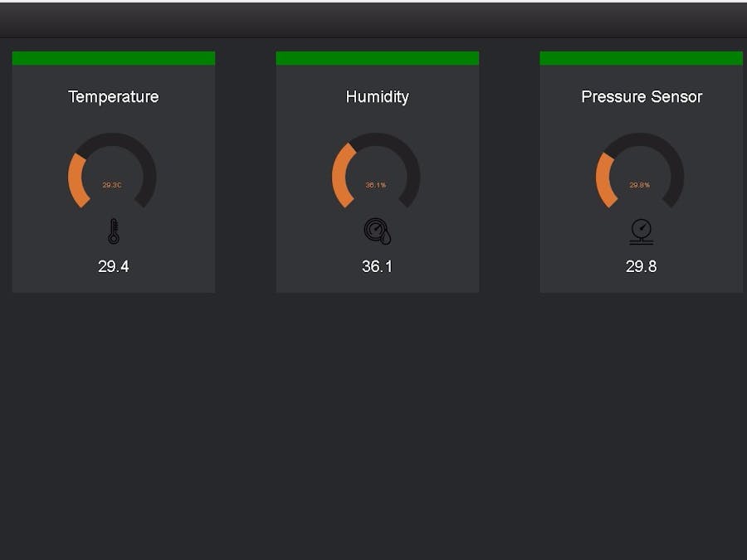Select the Temperature value 29.4

[x=113, y=266]
